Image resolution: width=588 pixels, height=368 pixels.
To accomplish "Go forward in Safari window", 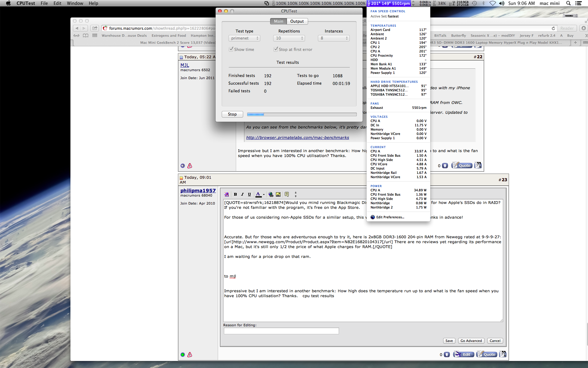I will 84,28.
